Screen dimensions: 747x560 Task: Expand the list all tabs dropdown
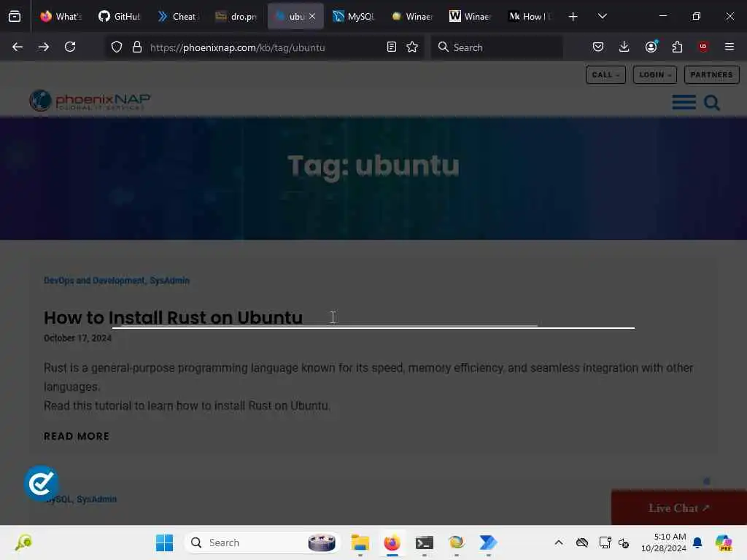tap(602, 16)
